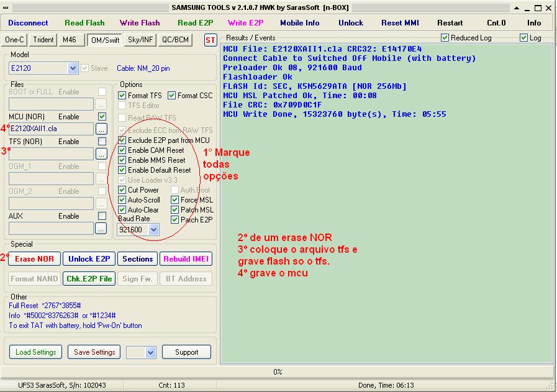Toggle the Log checkbox

pyautogui.click(x=523, y=38)
